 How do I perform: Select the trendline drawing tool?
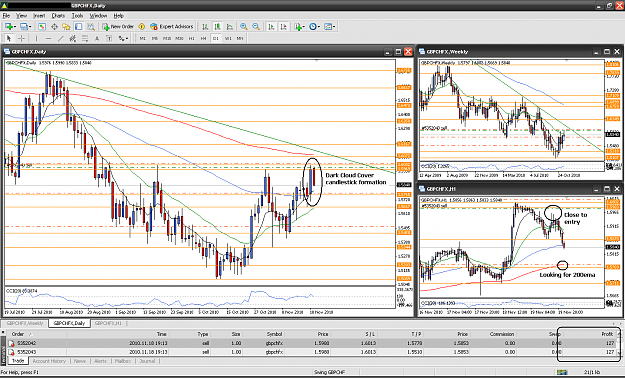61,38
